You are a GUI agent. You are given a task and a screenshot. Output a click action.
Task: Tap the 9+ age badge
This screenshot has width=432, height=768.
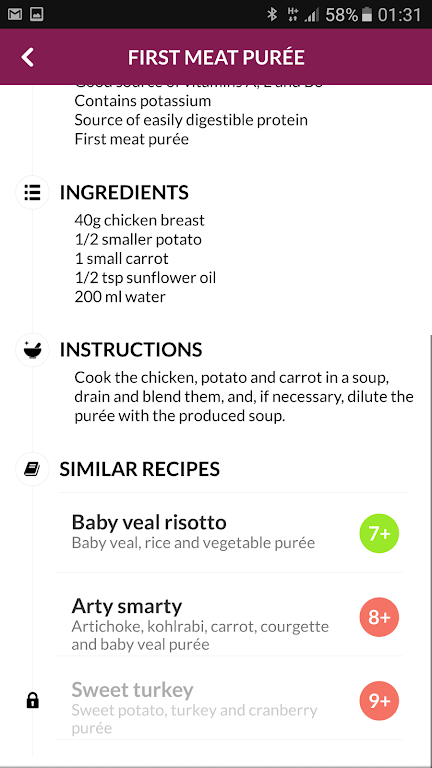pyautogui.click(x=379, y=701)
